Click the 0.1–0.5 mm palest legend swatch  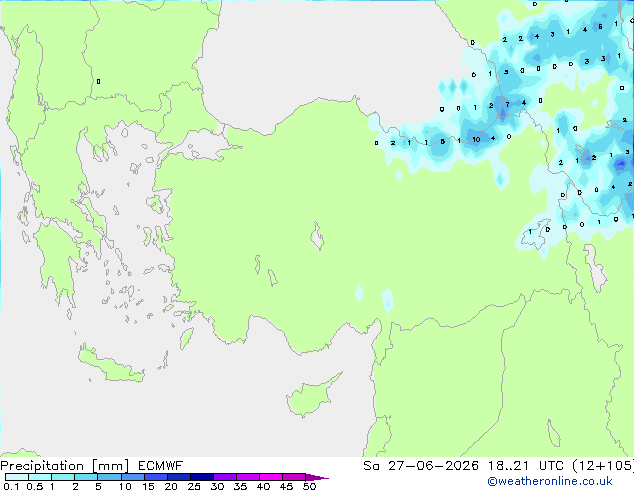pyautogui.click(x=17, y=477)
